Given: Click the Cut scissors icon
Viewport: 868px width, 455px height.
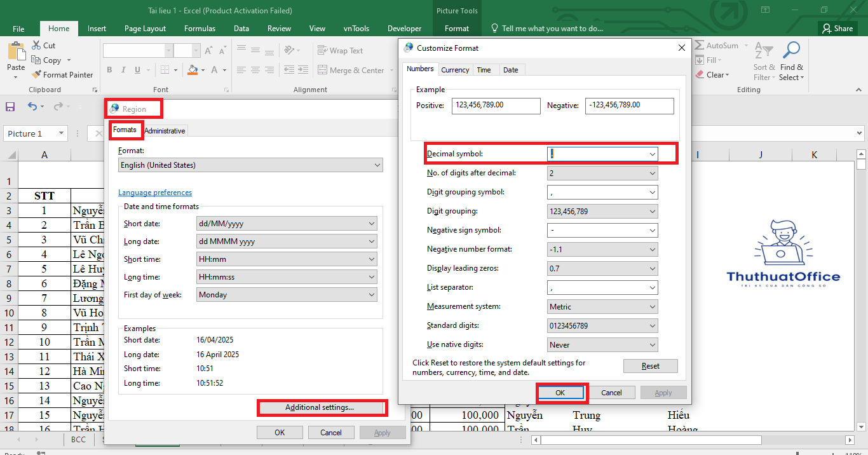Looking at the screenshot, I should tap(36, 46).
